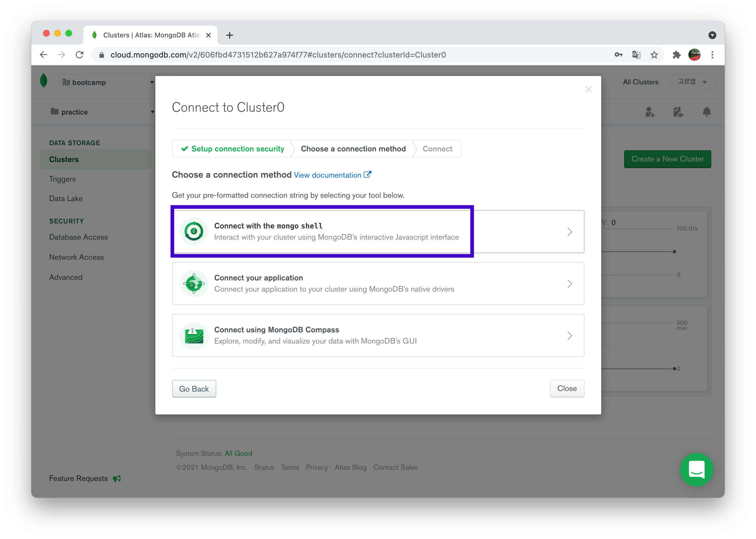Click the invite user icon
Screen dimensions: 756x539
tap(650, 112)
